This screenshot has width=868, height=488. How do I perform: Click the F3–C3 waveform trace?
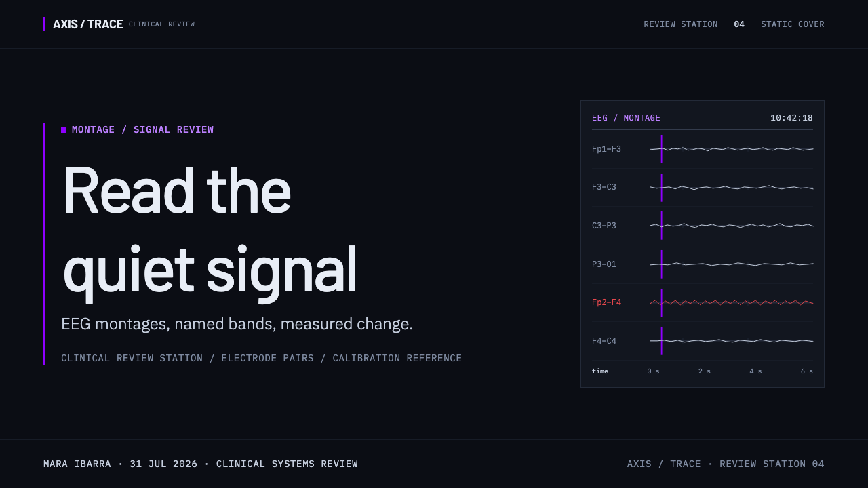pos(732,187)
